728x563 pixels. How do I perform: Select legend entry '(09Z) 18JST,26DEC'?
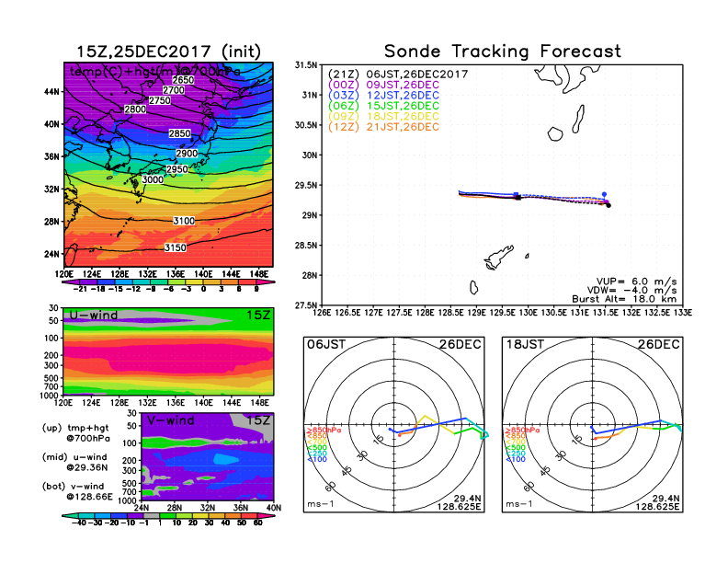pos(383,117)
